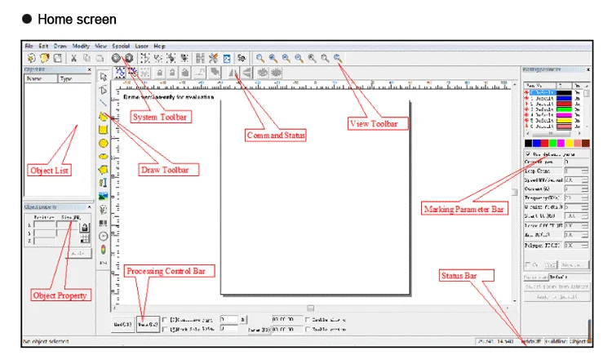This screenshot has height=364, width=612.
Task: Select the yellow pen 5 Default row
Action: tap(553, 121)
